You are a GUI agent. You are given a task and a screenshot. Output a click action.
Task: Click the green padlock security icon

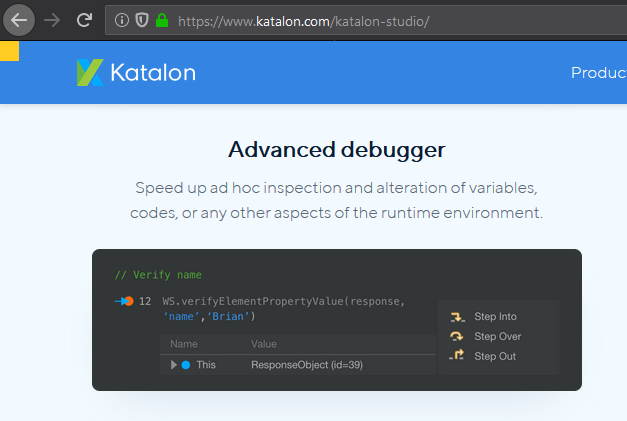click(162, 20)
